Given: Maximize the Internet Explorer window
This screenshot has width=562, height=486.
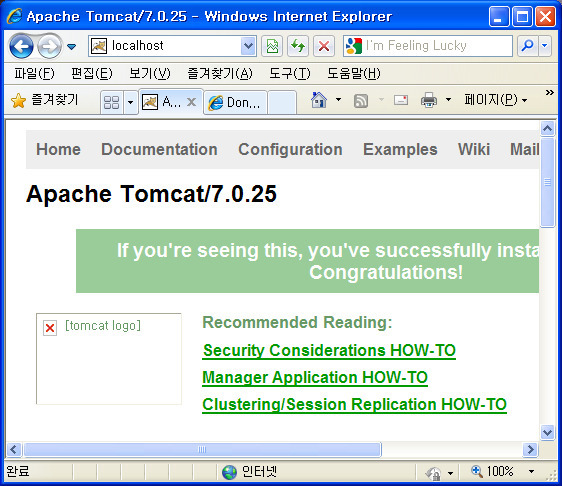Looking at the screenshot, I should click(522, 16).
